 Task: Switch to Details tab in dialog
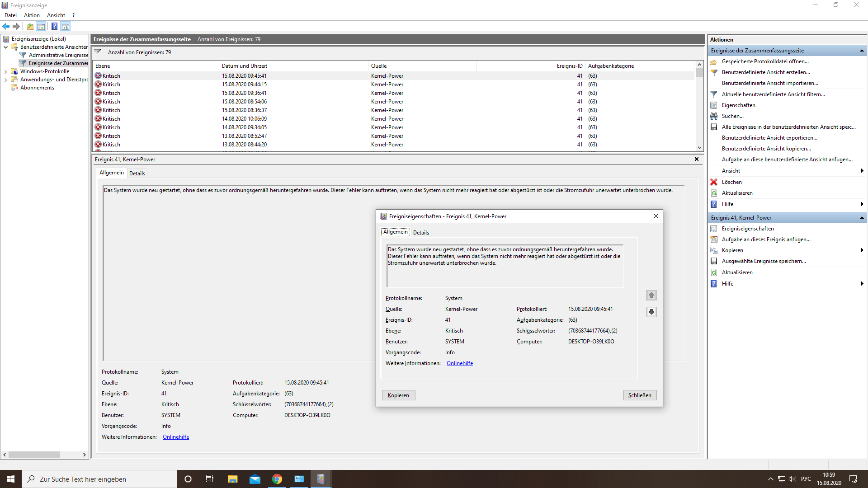pyautogui.click(x=421, y=233)
